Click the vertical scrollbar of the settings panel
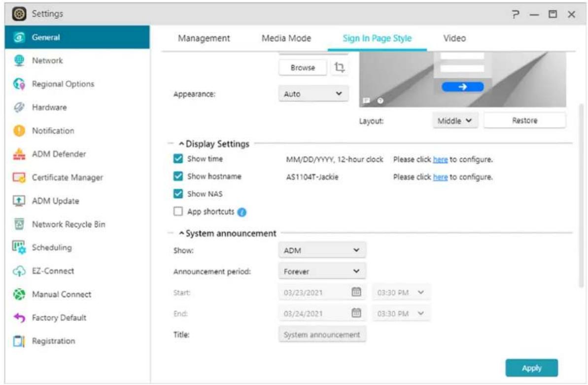The width and height of the screenshot is (588, 385). pos(582,192)
